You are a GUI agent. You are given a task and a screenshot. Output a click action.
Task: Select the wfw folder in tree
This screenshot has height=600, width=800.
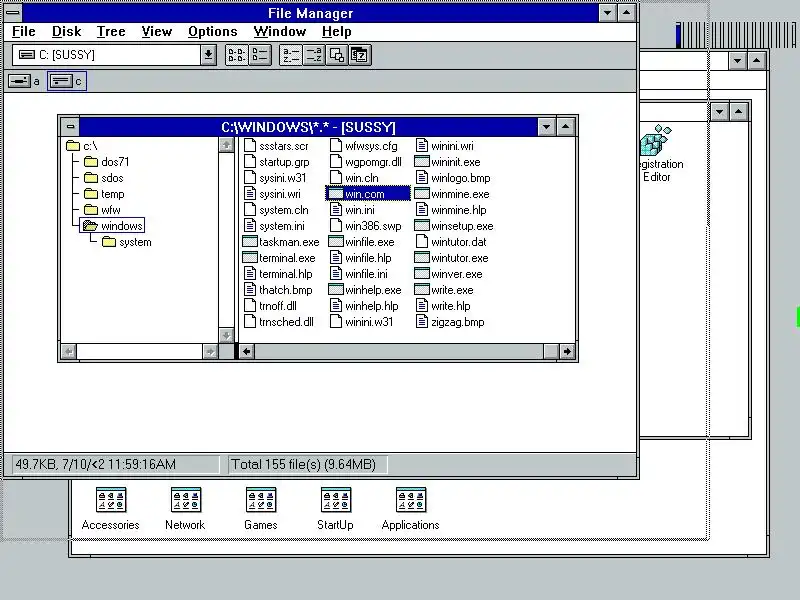point(103,210)
